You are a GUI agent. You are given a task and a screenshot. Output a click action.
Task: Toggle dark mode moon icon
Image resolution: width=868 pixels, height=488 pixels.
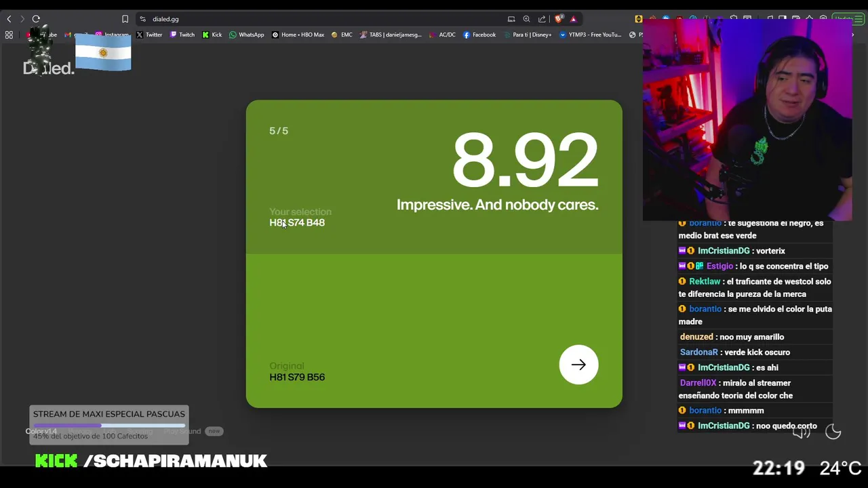[x=833, y=432]
